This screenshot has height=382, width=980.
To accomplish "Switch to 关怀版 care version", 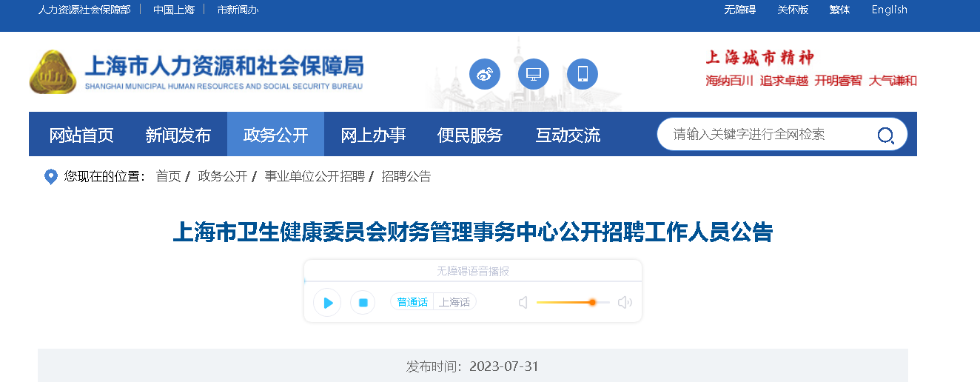I will [793, 10].
